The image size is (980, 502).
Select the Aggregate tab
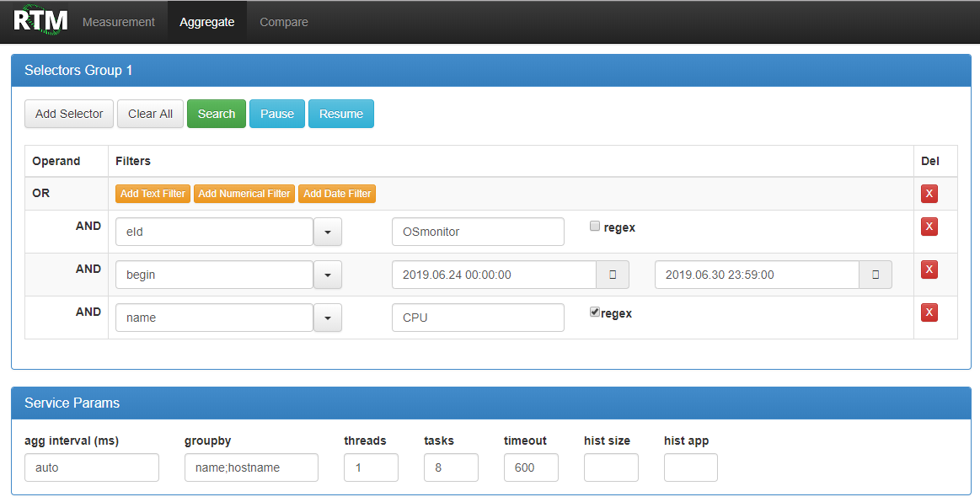tap(207, 22)
